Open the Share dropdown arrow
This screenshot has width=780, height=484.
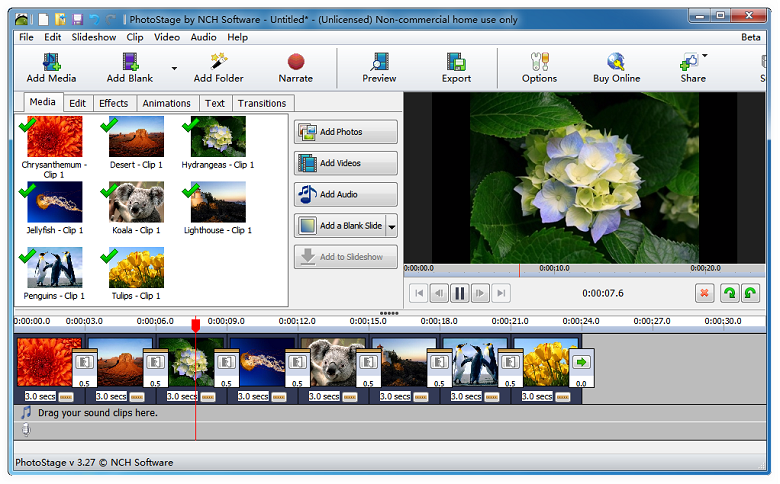(x=704, y=56)
